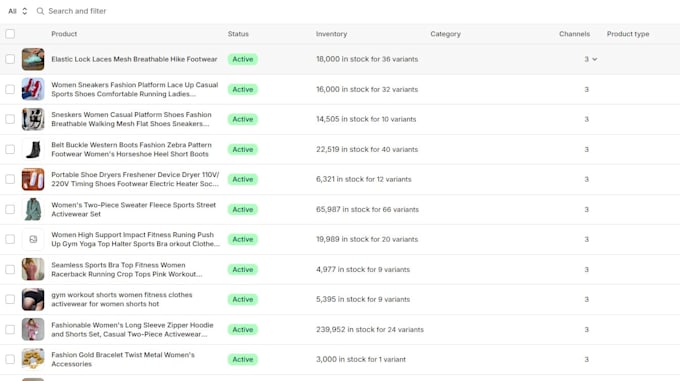Select Elastic Lock Laces product checkbox
Image resolution: width=680 pixels, height=381 pixels.
pyautogui.click(x=10, y=59)
